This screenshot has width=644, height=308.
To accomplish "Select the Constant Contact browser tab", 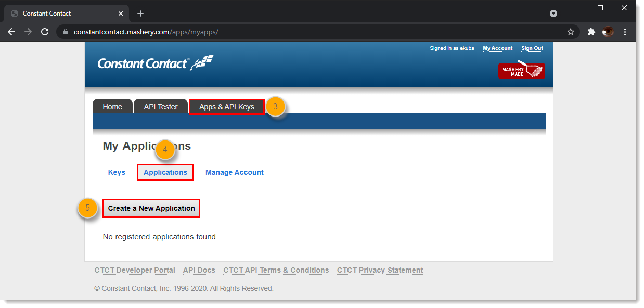I will [66, 14].
